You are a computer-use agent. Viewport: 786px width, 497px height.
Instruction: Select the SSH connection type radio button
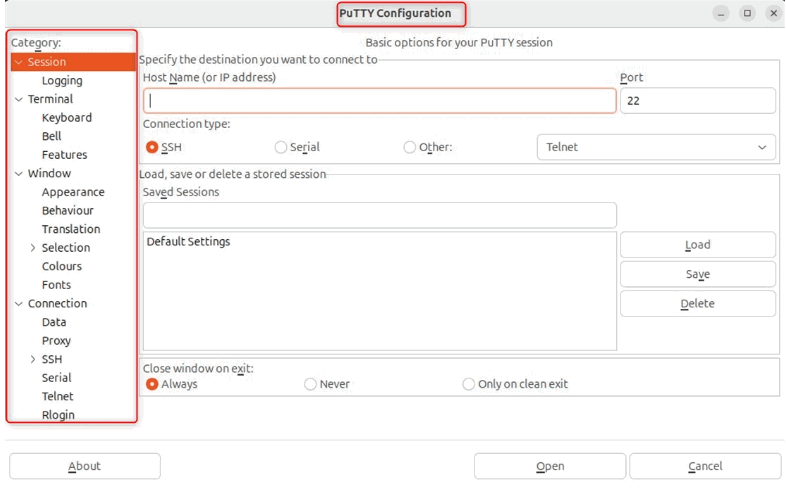tap(153, 147)
